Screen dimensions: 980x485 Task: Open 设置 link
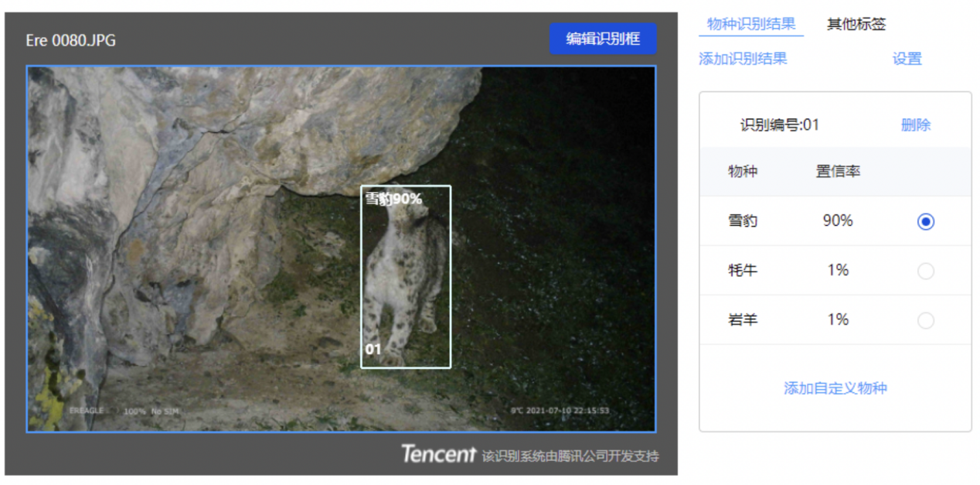(x=907, y=59)
